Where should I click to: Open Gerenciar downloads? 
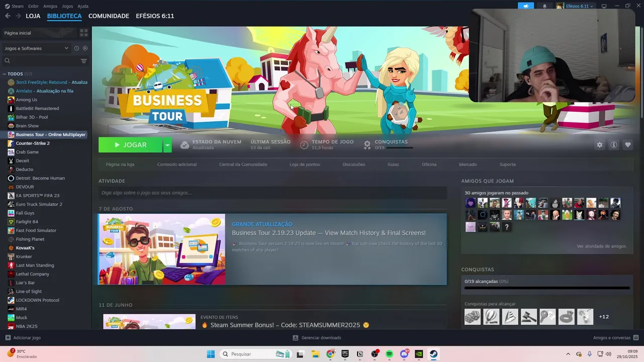[x=317, y=338]
